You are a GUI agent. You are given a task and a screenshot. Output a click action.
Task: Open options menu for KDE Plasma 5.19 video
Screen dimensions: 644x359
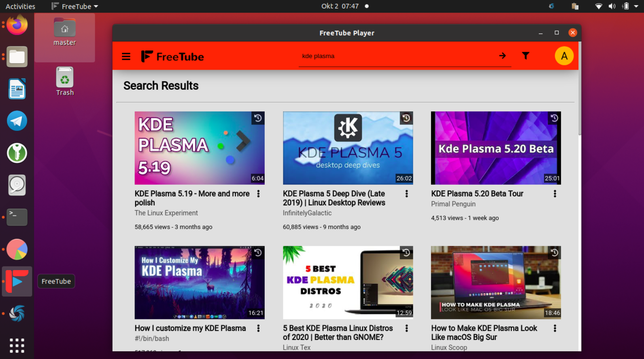coord(258,194)
